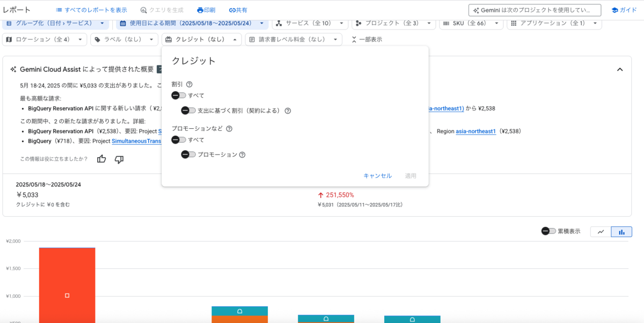Open 請求書レベル料金（なし） dropdown
This screenshot has height=323, width=644.
[x=294, y=39]
